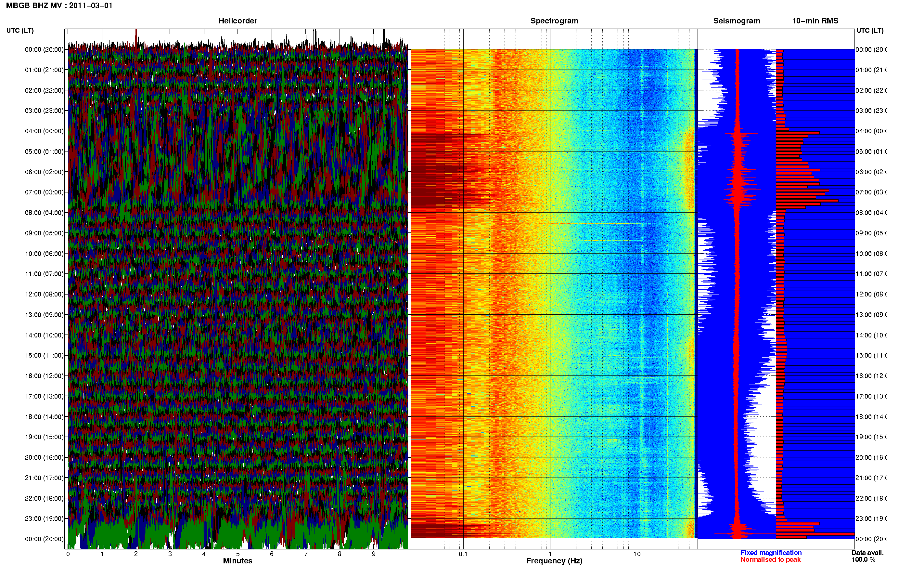924x578 pixels.
Task: Click tick "1" on the Minutes axis
Action: pyautogui.click(x=102, y=554)
